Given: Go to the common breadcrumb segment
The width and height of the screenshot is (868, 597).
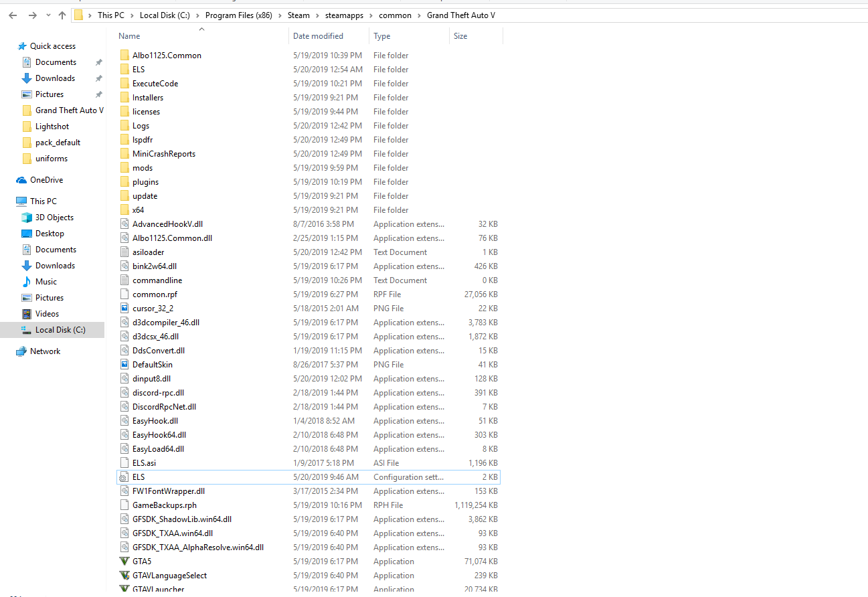Looking at the screenshot, I should (396, 15).
